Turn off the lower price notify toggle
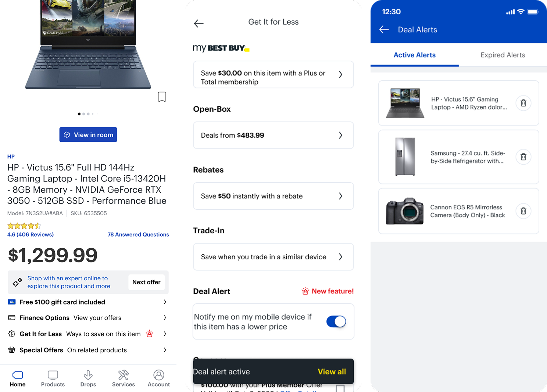This screenshot has width=547, height=392. coord(336,321)
